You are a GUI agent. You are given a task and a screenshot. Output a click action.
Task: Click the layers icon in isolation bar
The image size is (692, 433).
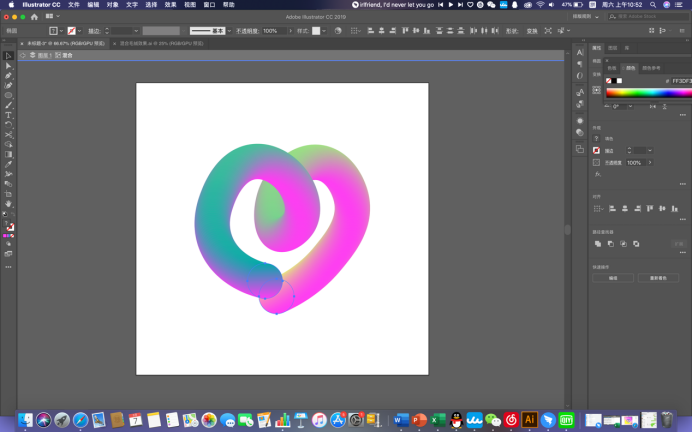33,55
